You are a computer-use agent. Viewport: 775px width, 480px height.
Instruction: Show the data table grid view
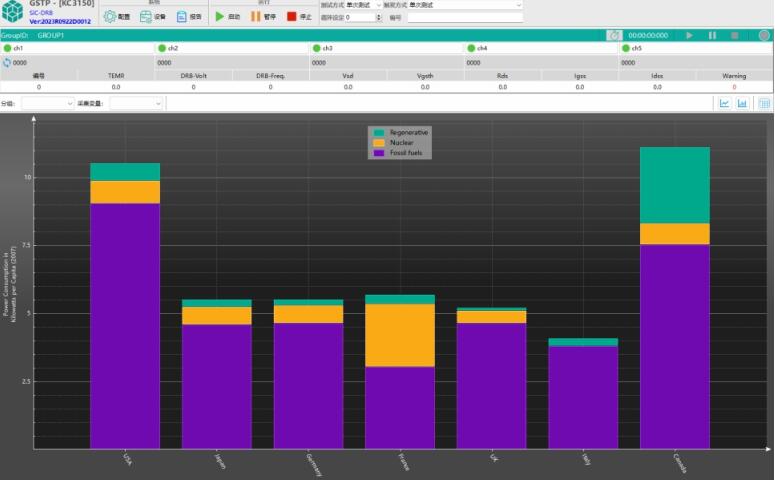point(764,103)
